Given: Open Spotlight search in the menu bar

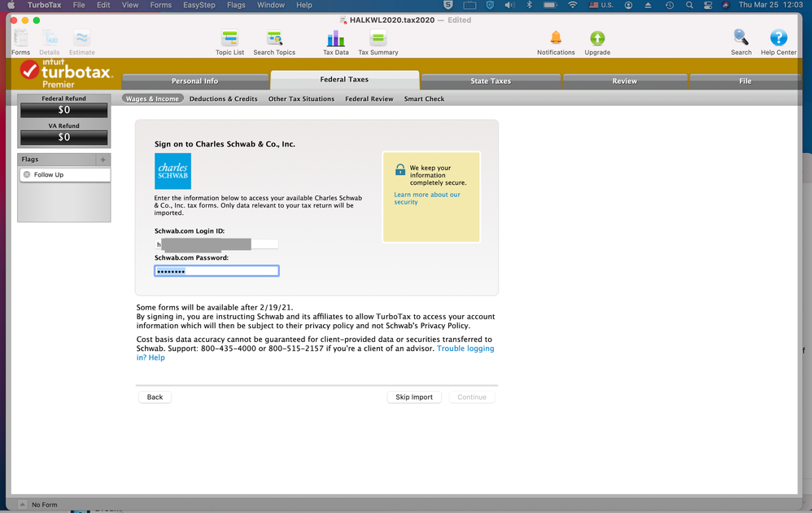Looking at the screenshot, I should (x=689, y=5).
